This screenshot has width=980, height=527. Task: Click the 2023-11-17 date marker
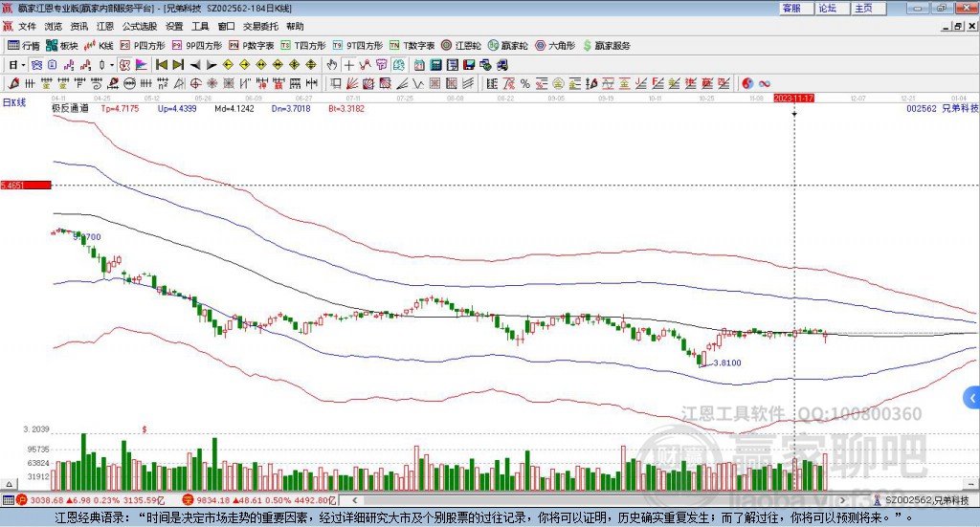click(792, 98)
